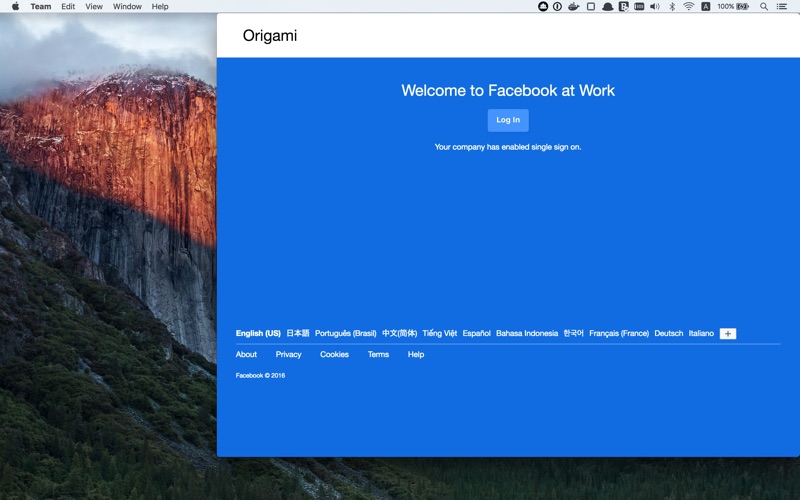The width and height of the screenshot is (800, 500).
Task: Open the Help menu in menu bar
Action: 160,7
